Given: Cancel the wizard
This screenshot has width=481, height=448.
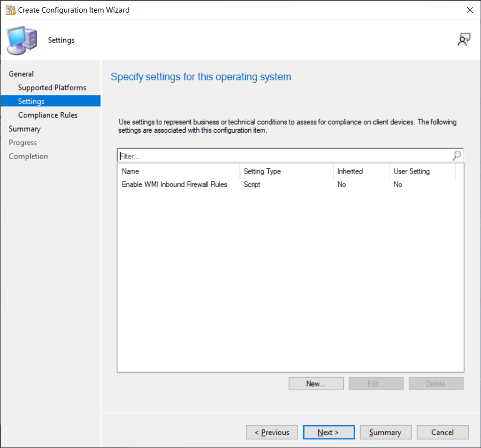Looking at the screenshot, I should click(443, 432).
